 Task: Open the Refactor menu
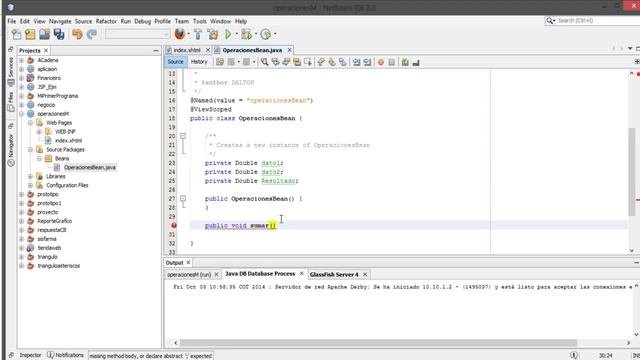pos(106,21)
